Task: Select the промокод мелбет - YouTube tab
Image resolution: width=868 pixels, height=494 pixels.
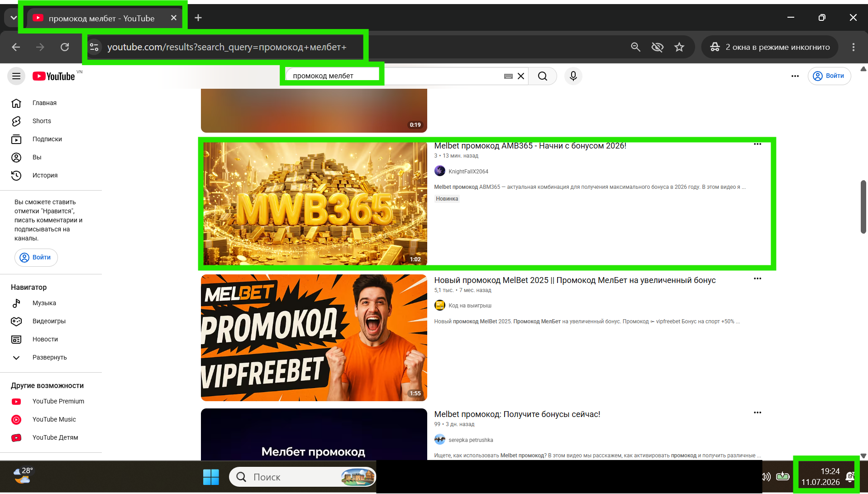Action: (x=102, y=18)
